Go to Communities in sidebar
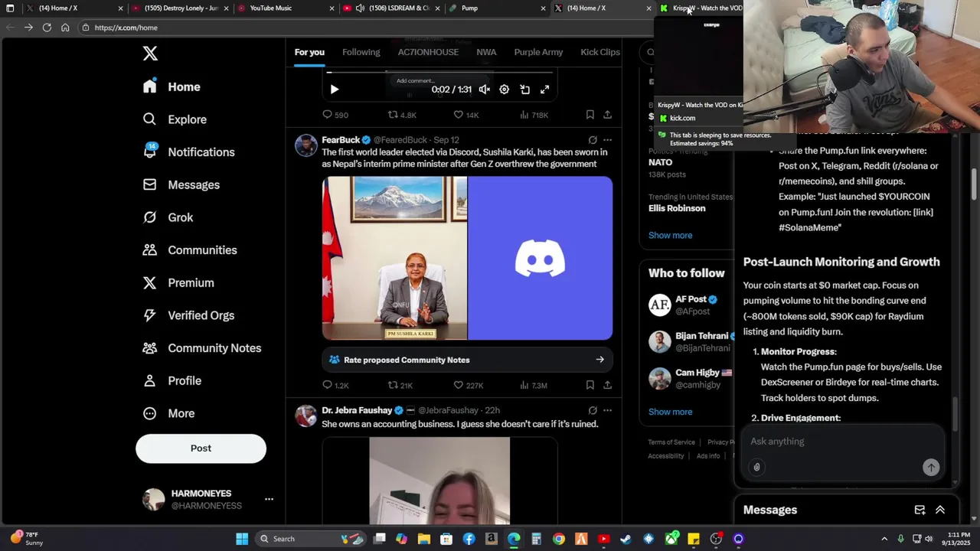The image size is (980, 551). (190, 250)
